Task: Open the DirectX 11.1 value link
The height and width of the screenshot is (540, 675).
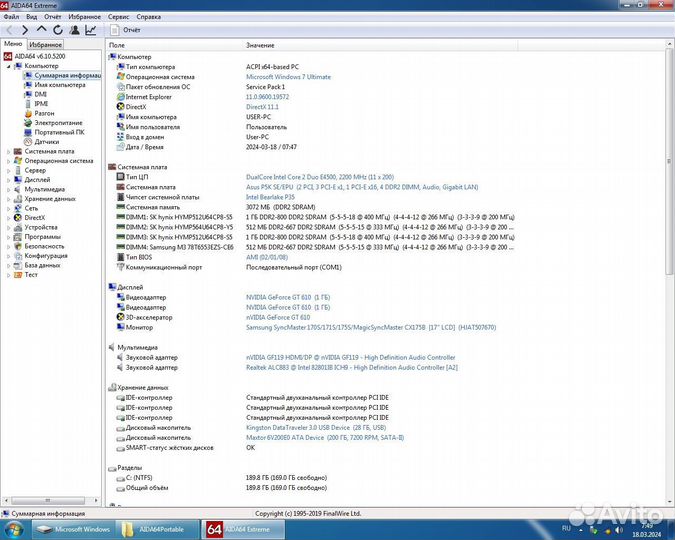Action: coord(262,107)
